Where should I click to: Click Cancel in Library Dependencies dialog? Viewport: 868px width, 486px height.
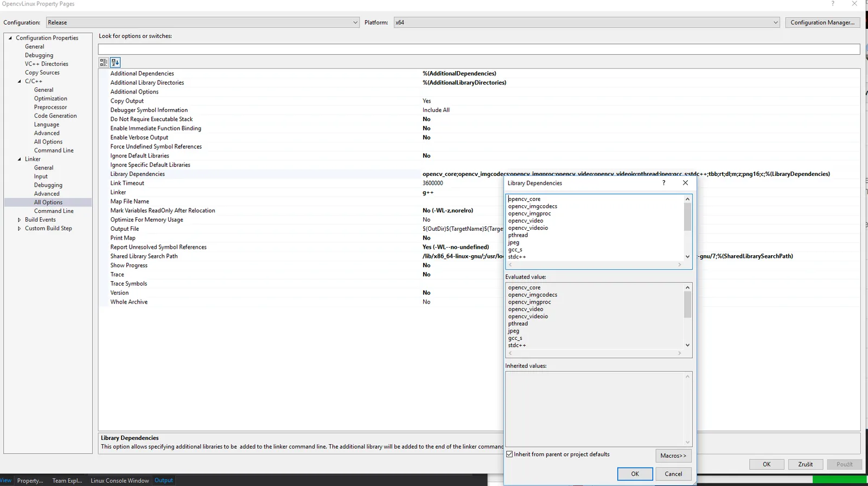673,474
